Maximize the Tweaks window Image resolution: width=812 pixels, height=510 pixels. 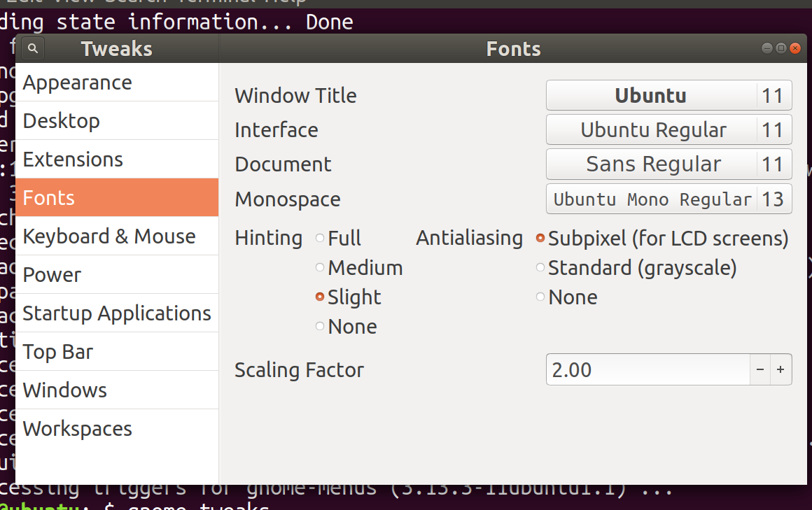coord(781,48)
